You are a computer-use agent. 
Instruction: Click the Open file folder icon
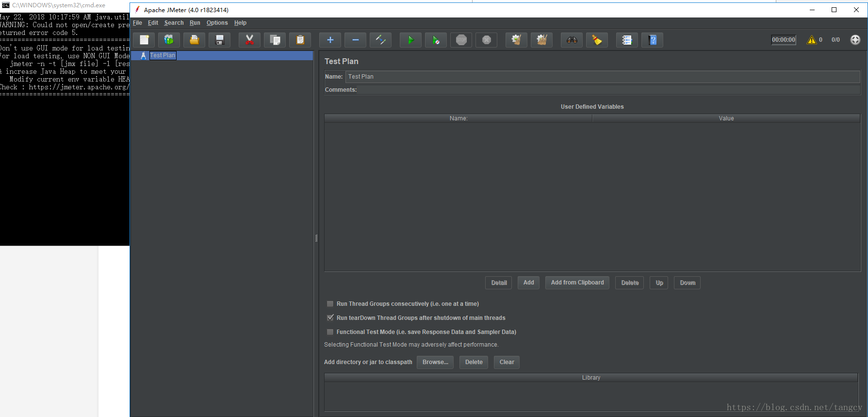(x=194, y=40)
